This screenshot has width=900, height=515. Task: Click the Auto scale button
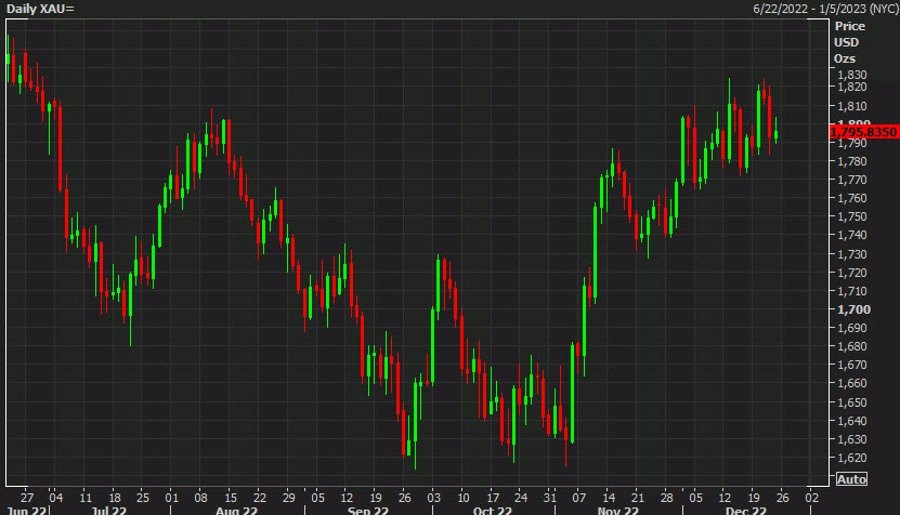click(851, 479)
